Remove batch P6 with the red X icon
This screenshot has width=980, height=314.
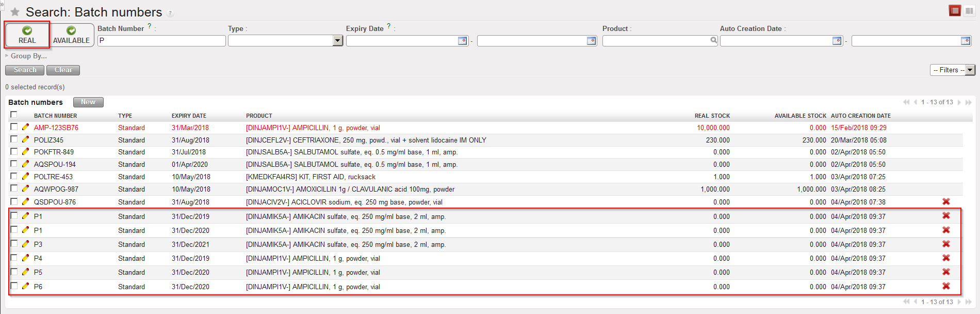pos(946,286)
